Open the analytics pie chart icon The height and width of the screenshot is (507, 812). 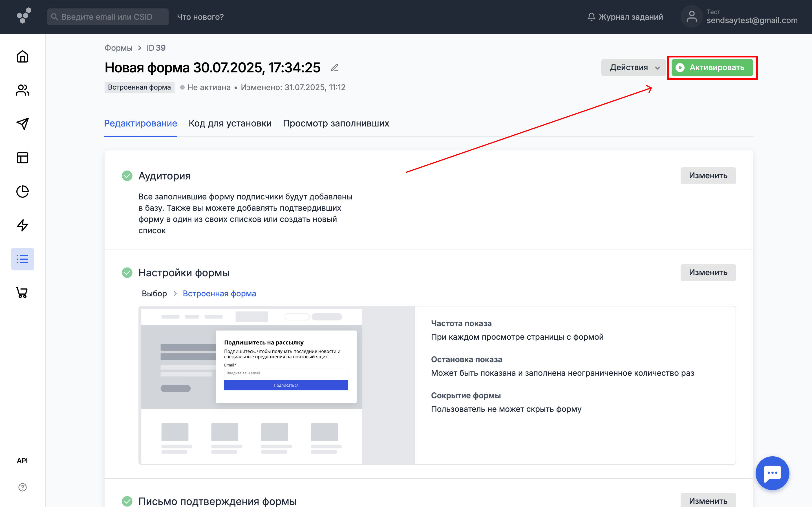(x=23, y=192)
